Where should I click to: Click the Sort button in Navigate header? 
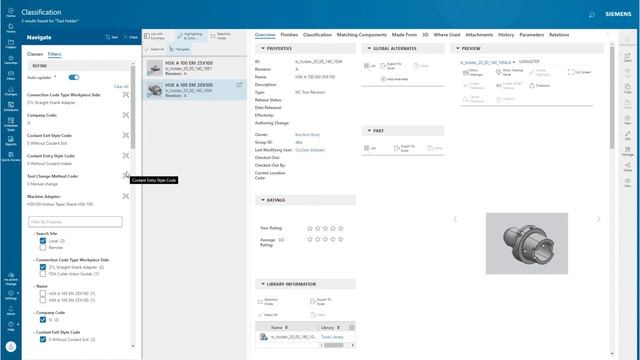click(x=111, y=37)
